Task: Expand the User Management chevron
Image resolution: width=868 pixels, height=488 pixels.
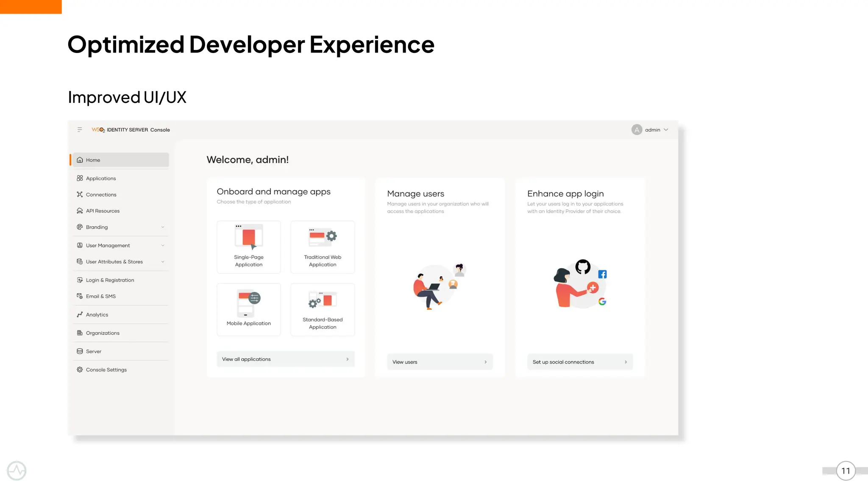Action: (163, 245)
